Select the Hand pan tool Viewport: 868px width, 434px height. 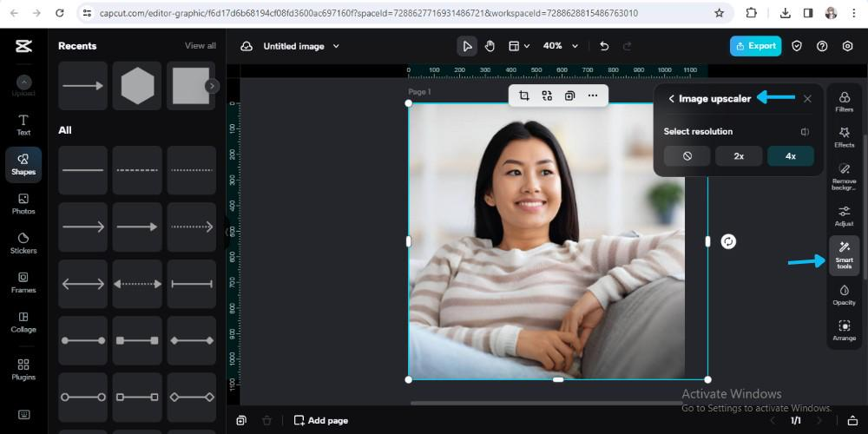(x=490, y=46)
